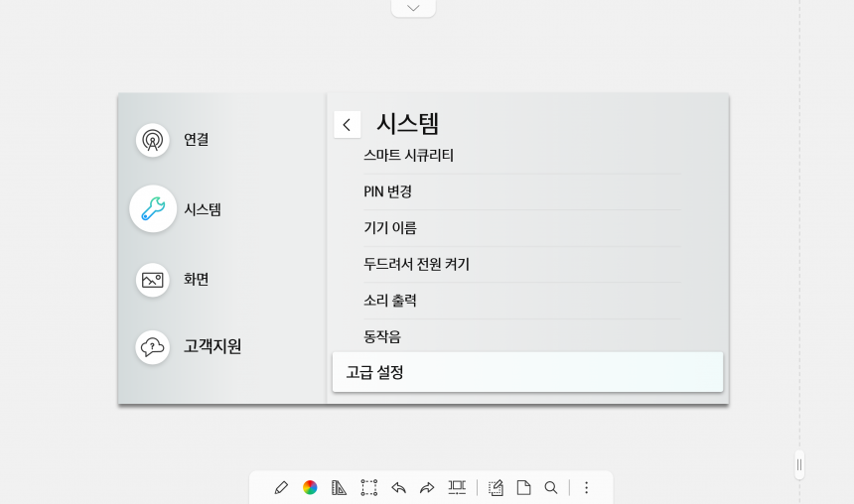The image size is (854, 504).
Task: Open the 연결 antenna icon
Action: [153, 140]
